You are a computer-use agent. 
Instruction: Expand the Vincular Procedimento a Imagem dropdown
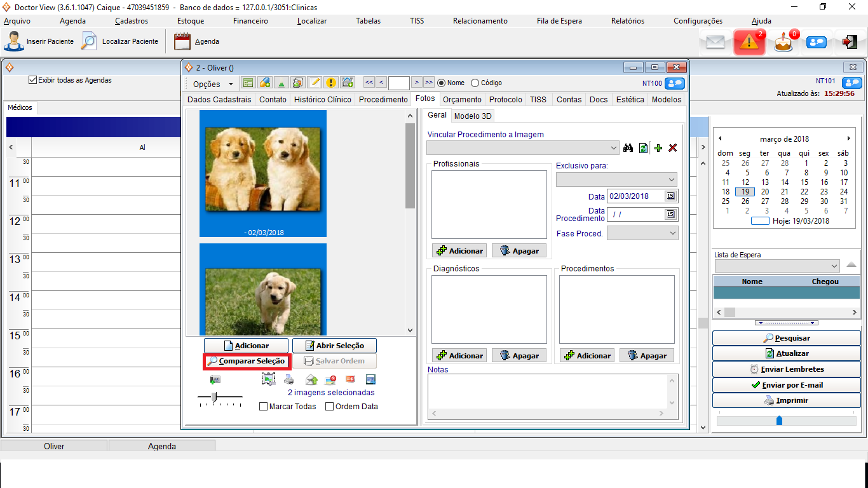(x=613, y=148)
